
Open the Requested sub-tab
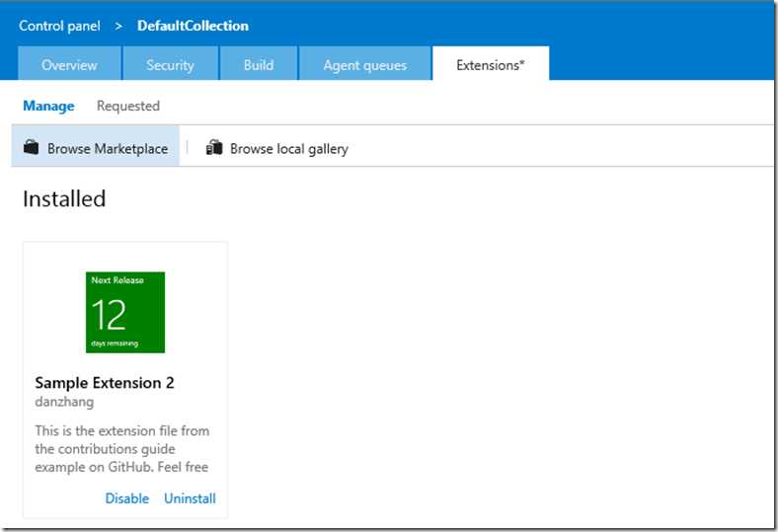[128, 106]
